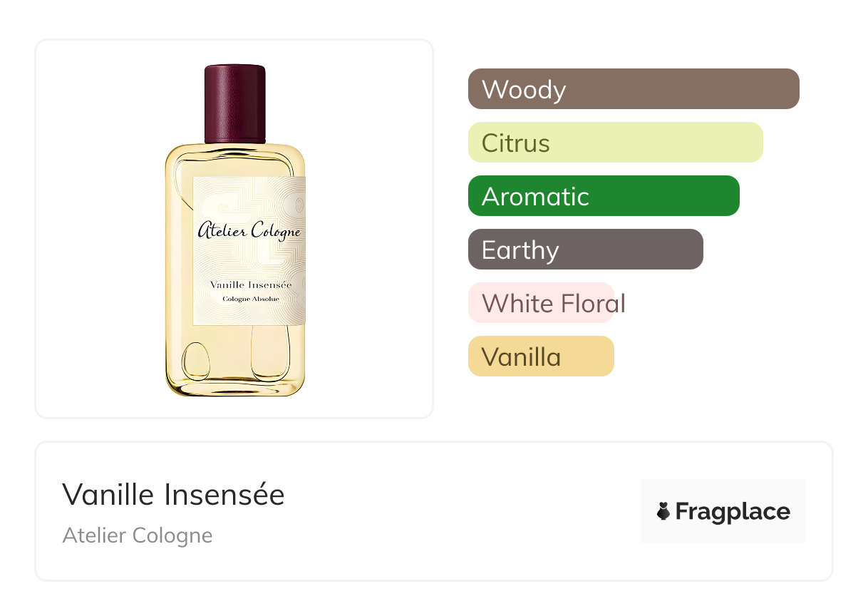868x616 pixels.
Task: Select the yellow Vanilla accord bar
Action: 541,356
